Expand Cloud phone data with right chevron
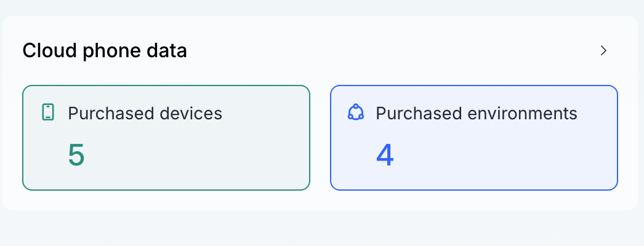644x246 pixels. [603, 50]
